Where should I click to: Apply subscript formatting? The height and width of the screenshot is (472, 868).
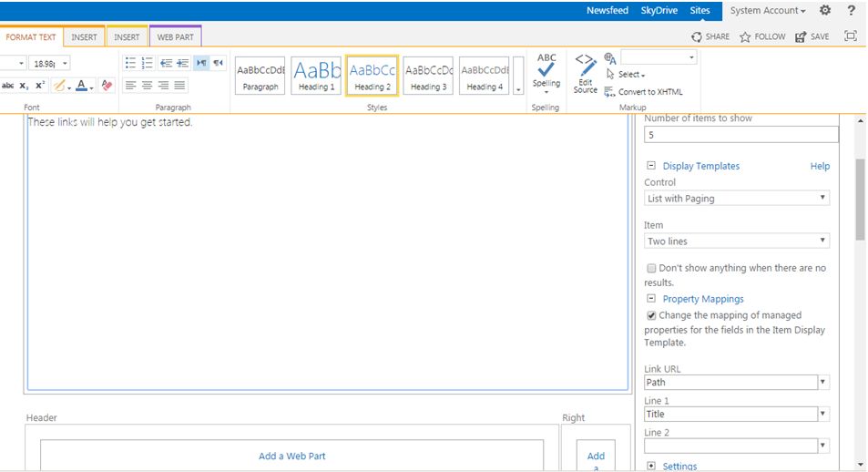coord(24,86)
